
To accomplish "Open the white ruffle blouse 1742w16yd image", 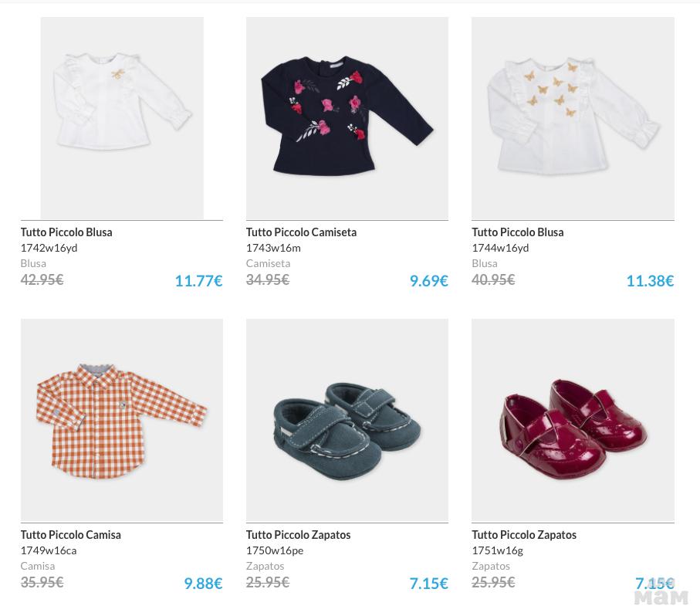I will 122,118.
